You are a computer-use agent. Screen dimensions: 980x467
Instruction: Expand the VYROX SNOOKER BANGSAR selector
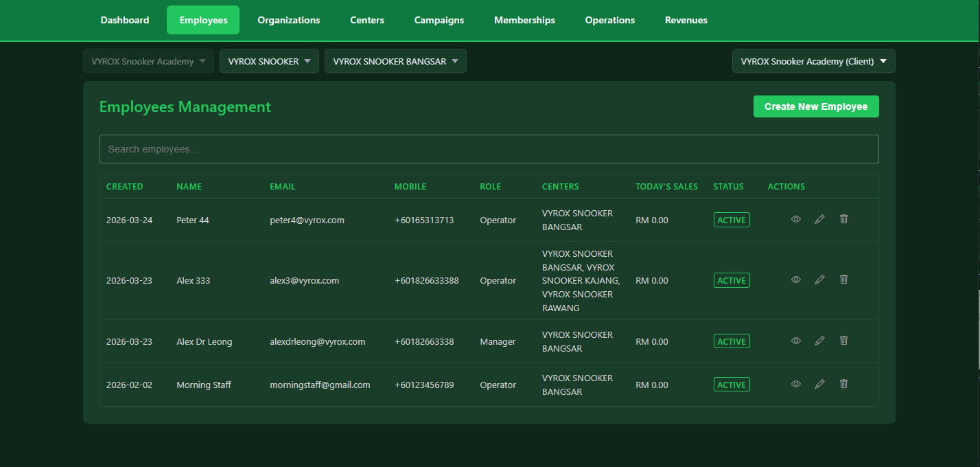[x=395, y=60]
